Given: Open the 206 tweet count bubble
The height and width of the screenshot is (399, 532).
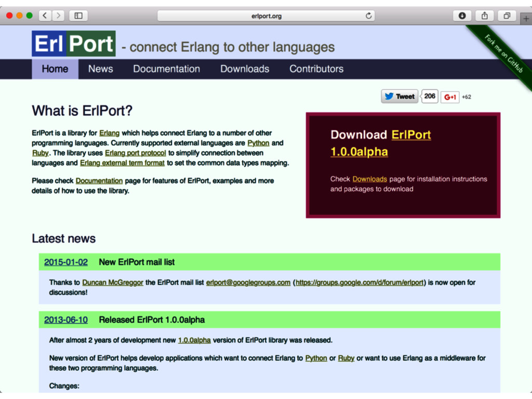Looking at the screenshot, I should coord(429,96).
